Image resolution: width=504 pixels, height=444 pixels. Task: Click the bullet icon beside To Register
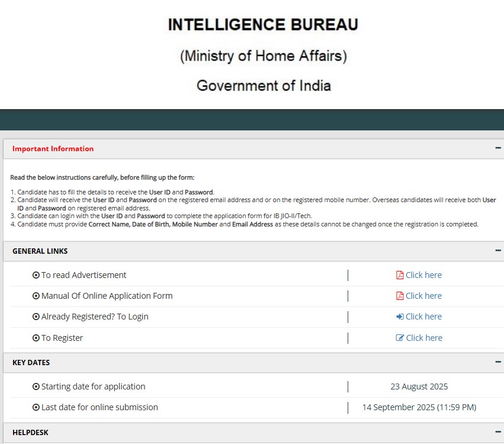[x=36, y=338]
